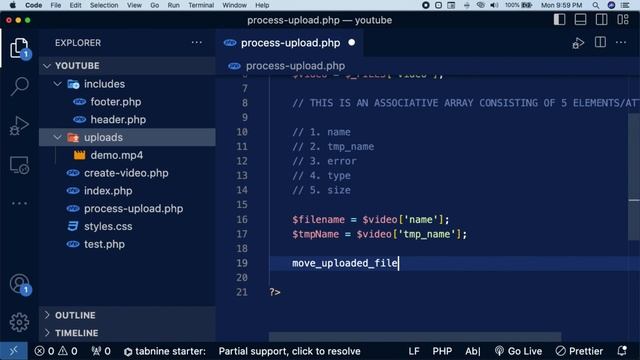The width and height of the screenshot is (640, 360).
Task: Toggle the secondary side bar layout
Action: pos(601,20)
